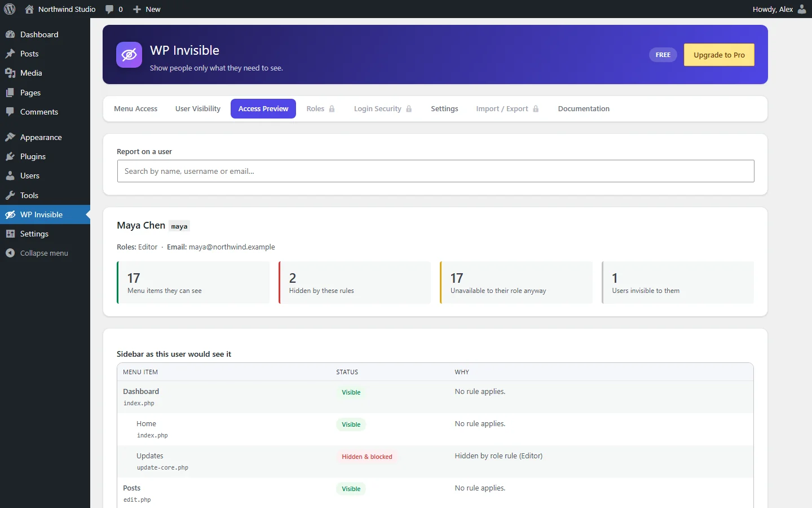Click the Appearance brush icon
Viewport: 812px width, 508px height.
coord(10,137)
